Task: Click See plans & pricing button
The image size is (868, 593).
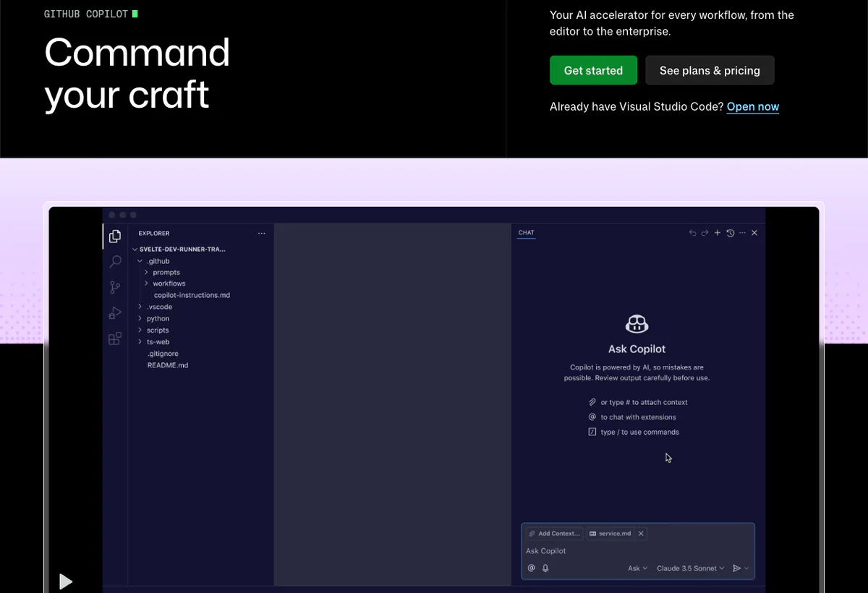Action: point(710,70)
